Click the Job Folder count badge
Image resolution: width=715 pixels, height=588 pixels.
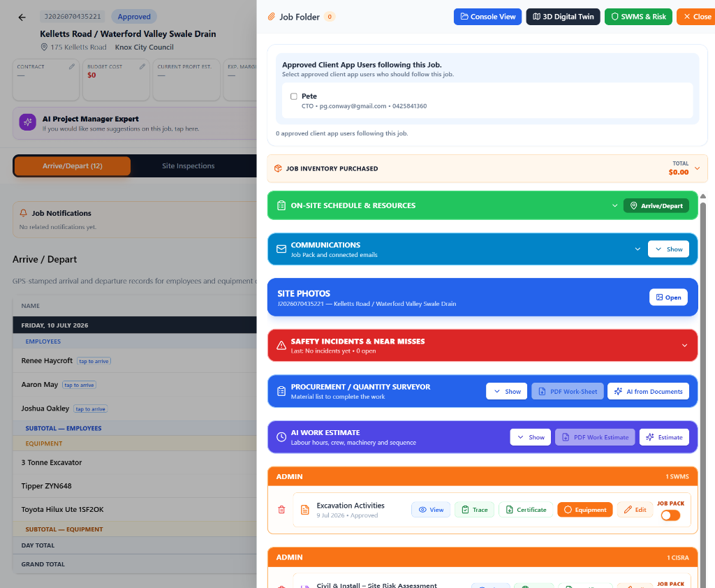tap(330, 17)
